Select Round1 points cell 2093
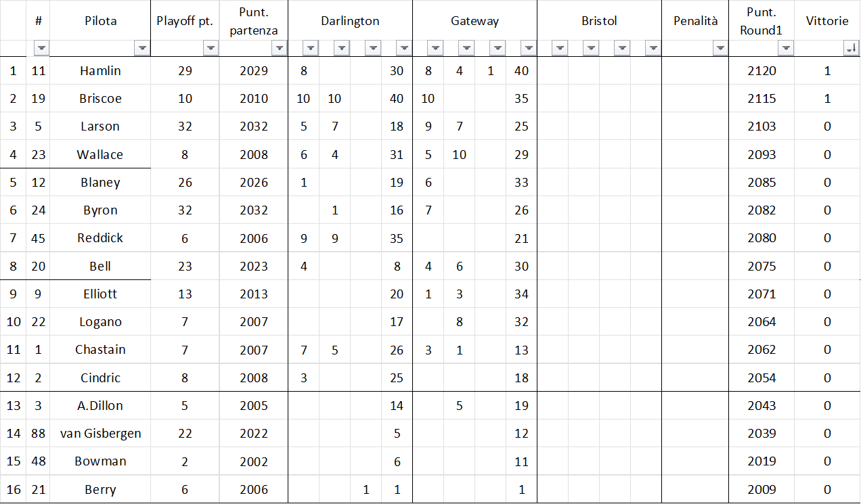This screenshot has height=504, width=861. (x=761, y=154)
